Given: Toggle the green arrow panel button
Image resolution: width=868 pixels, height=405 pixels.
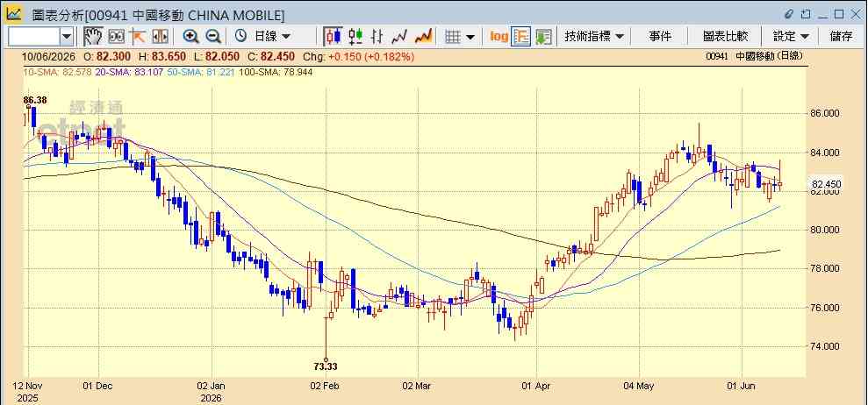Looking at the screenshot, I should pyautogui.click(x=543, y=37).
